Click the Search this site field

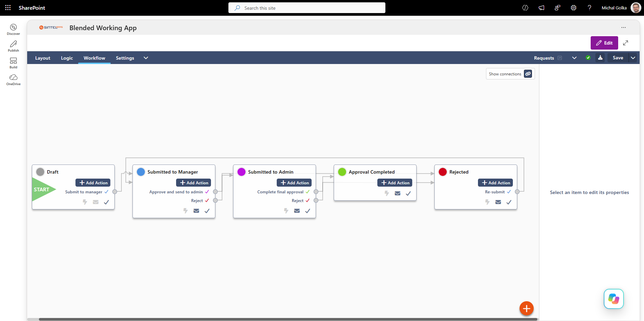point(307,8)
